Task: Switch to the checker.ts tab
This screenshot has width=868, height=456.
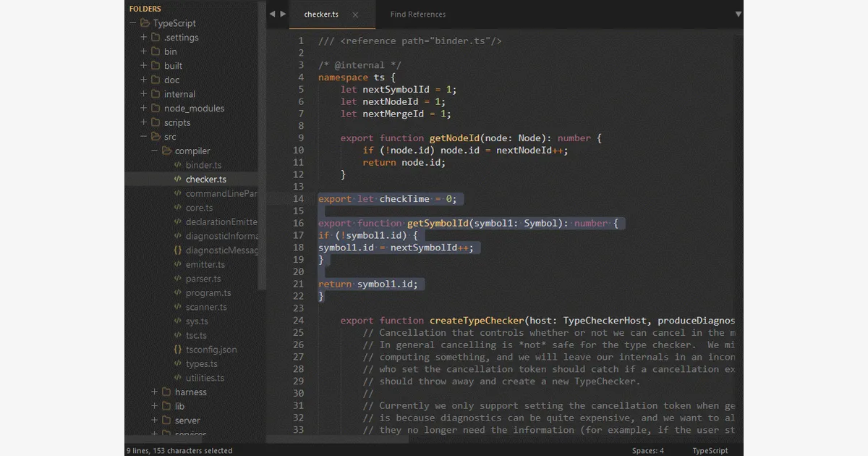Action: (x=321, y=14)
